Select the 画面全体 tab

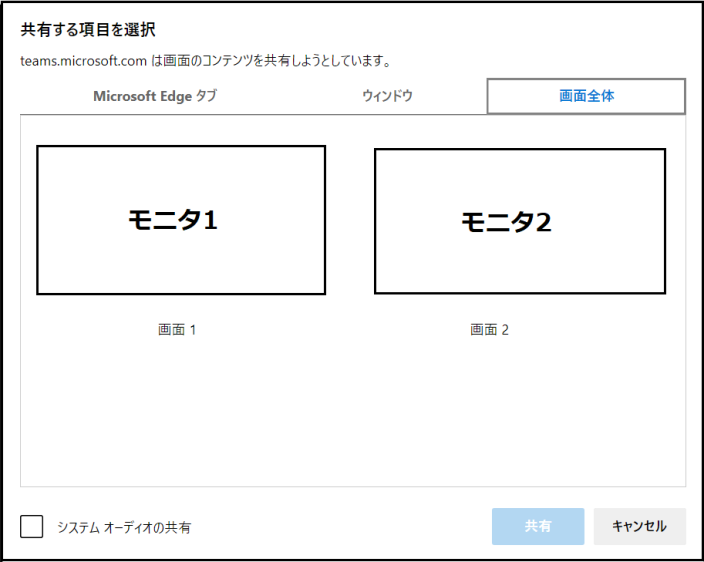[x=586, y=96]
